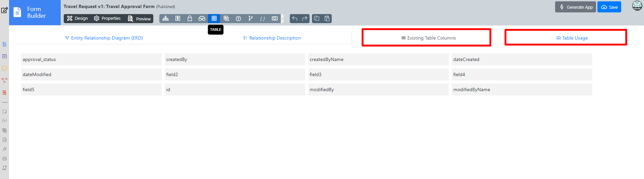
Task: Click the Undo arrow icon
Action: tap(294, 18)
